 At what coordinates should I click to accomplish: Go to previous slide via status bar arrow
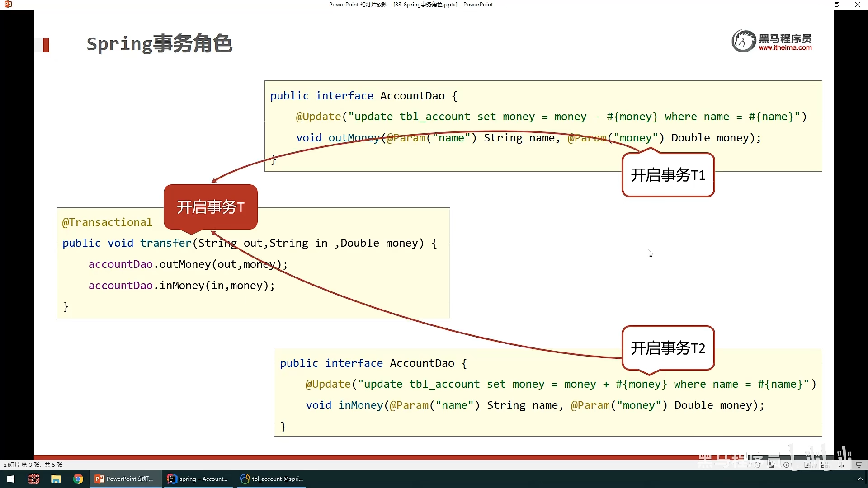pos(757,465)
